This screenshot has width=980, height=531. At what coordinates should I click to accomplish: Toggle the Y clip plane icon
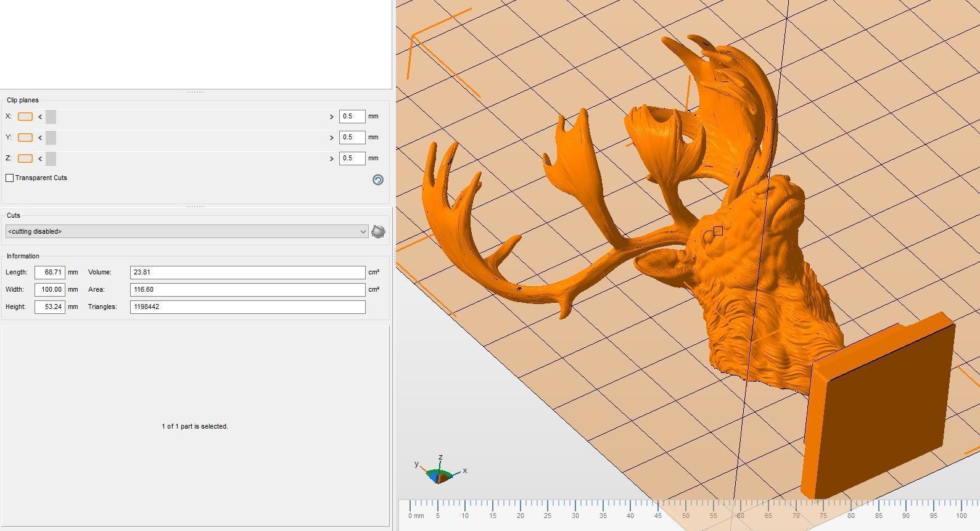(25, 138)
